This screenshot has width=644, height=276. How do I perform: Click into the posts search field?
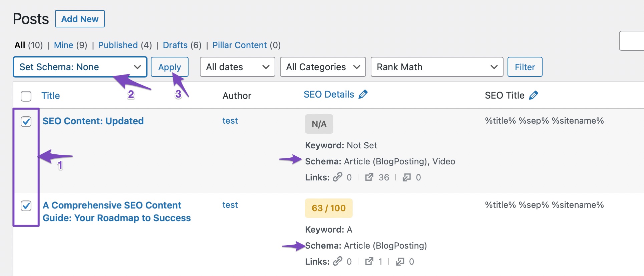pyautogui.click(x=632, y=41)
